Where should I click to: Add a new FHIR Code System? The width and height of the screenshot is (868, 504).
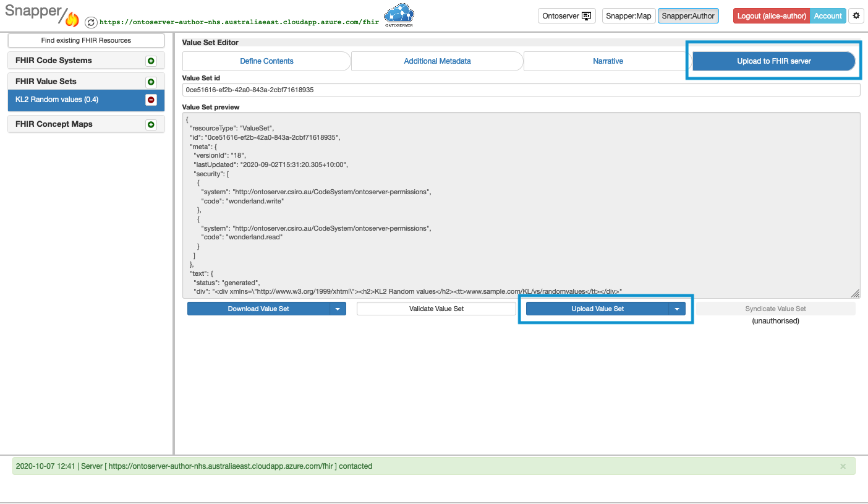[151, 61]
